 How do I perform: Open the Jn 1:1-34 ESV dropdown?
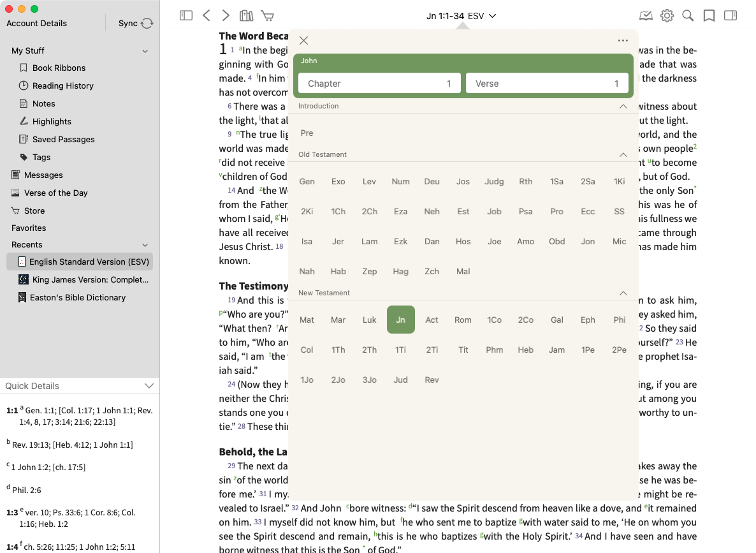pos(462,15)
